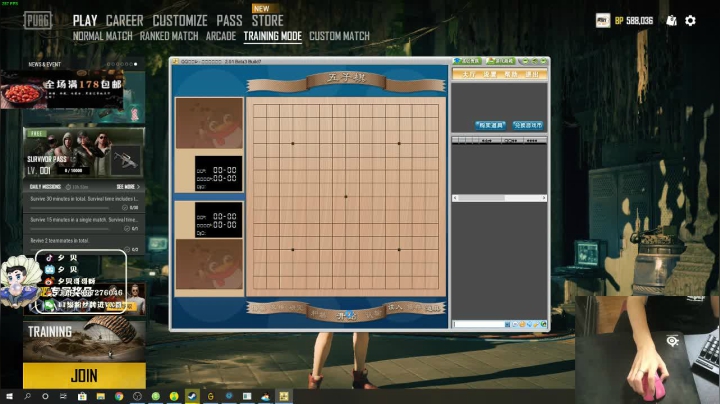This screenshot has width=720, height=404.
Task: Switch to ARCADE tab
Action: [221, 36]
